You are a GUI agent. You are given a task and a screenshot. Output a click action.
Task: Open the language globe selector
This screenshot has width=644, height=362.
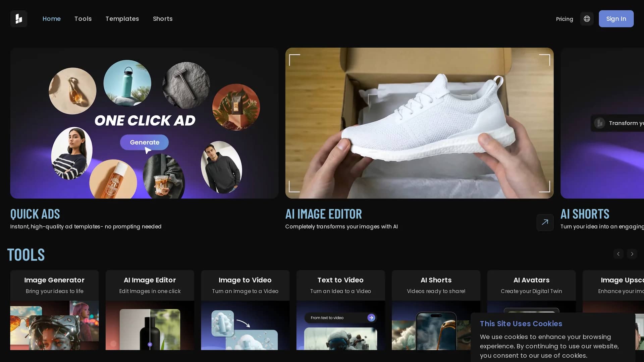click(587, 19)
